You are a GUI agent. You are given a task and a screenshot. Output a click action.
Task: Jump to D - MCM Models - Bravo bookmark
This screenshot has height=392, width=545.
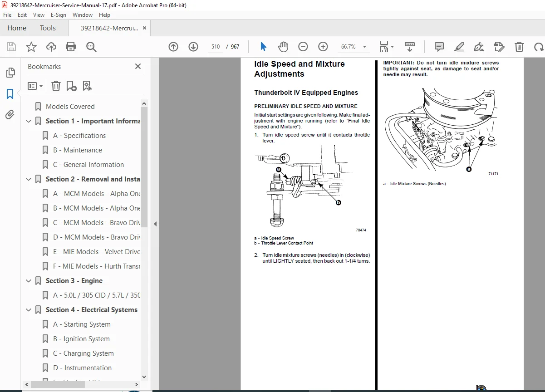pyautogui.click(x=97, y=237)
